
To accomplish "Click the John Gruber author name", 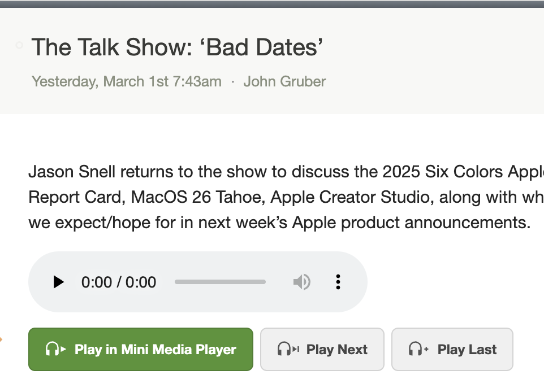I will click(x=284, y=81).
